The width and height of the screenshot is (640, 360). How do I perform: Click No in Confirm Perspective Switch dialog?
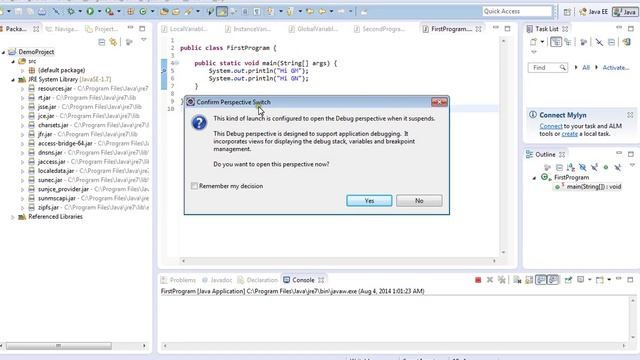(x=419, y=201)
